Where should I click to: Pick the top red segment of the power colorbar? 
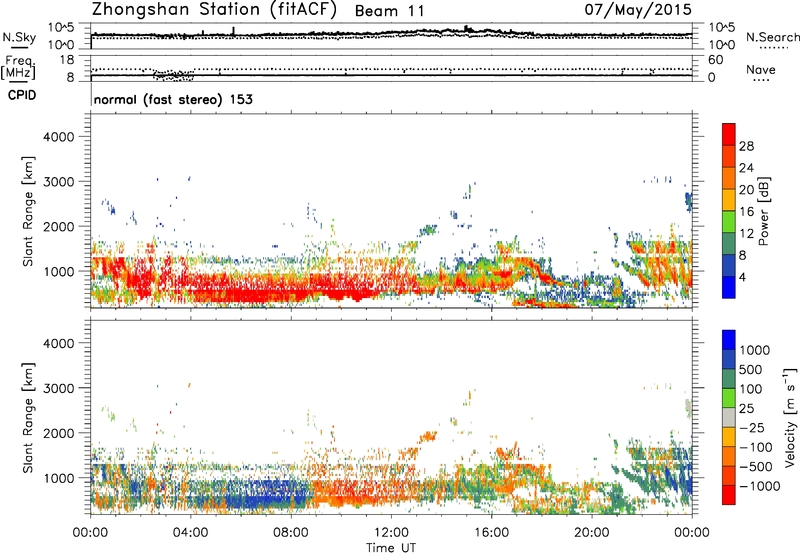(x=729, y=135)
